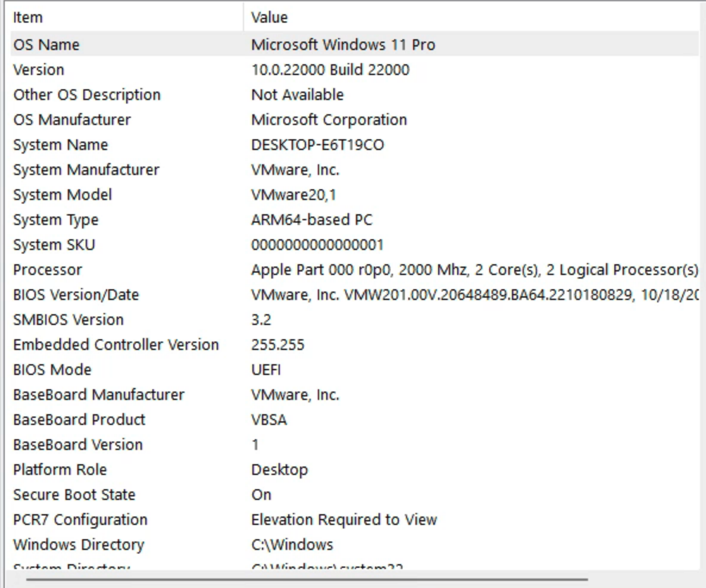Select the System Type ARM64-based PC row
The image size is (706, 588).
pyautogui.click(x=56, y=220)
